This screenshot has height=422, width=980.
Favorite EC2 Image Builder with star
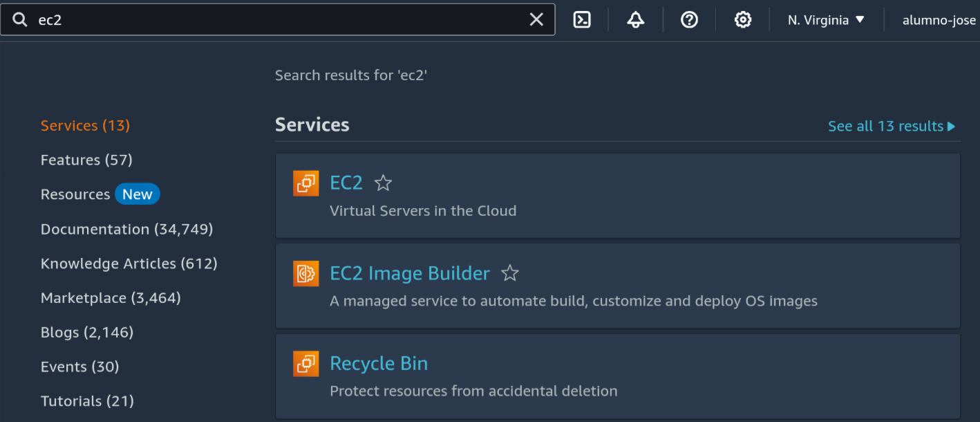click(x=510, y=273)
